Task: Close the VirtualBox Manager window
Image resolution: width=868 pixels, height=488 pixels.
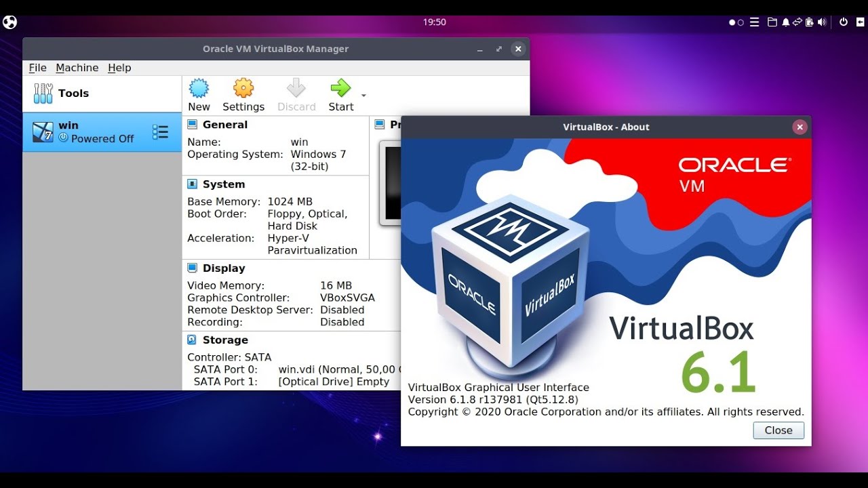Action: 518,49
